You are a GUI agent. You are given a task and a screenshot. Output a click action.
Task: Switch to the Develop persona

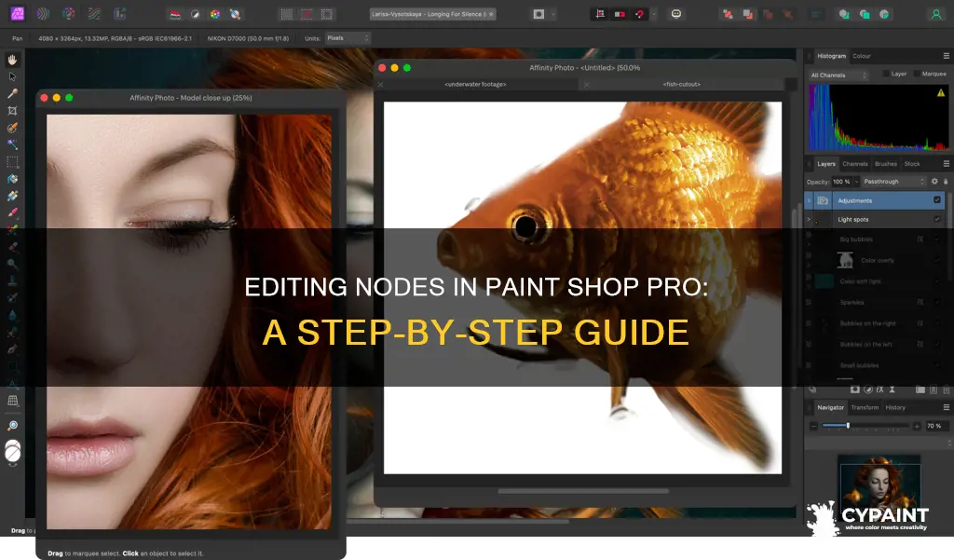point(69,13)
